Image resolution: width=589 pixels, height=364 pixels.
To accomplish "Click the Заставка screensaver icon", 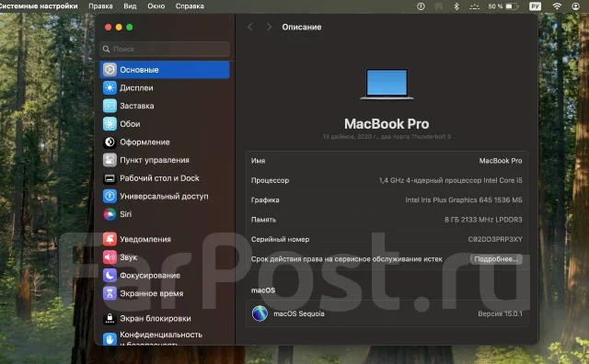I will [110, 106].
